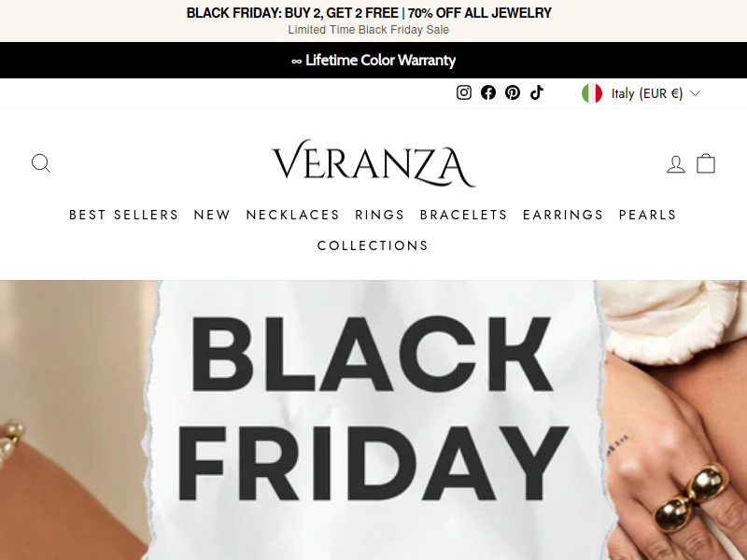Go to Best Sellers menu
747x560 pixels.
click(x=124, y=216)
